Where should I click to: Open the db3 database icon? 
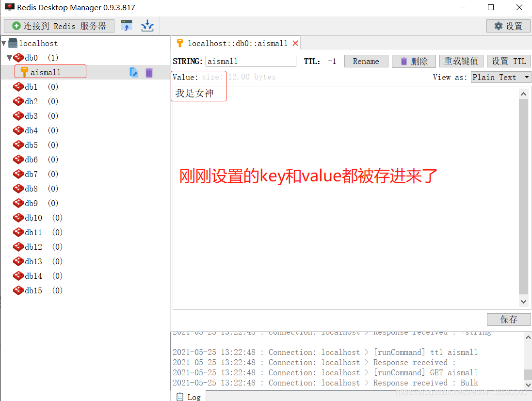[x=18, y=116]
